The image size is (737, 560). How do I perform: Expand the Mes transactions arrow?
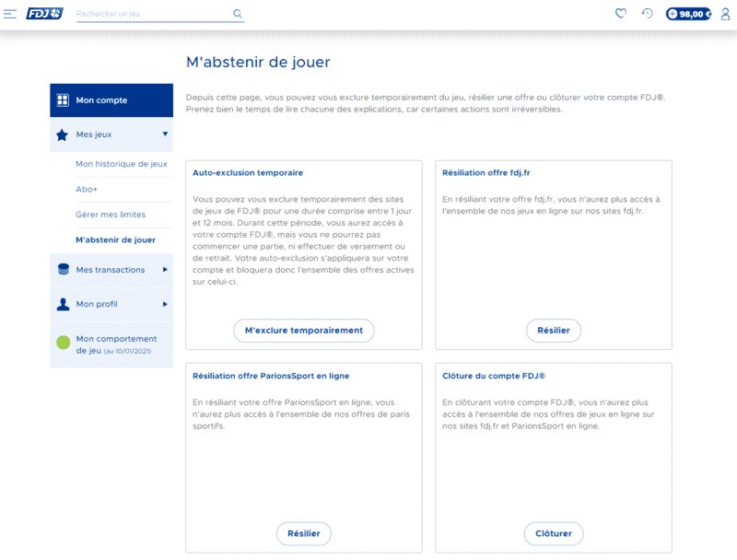click(165, 269)
